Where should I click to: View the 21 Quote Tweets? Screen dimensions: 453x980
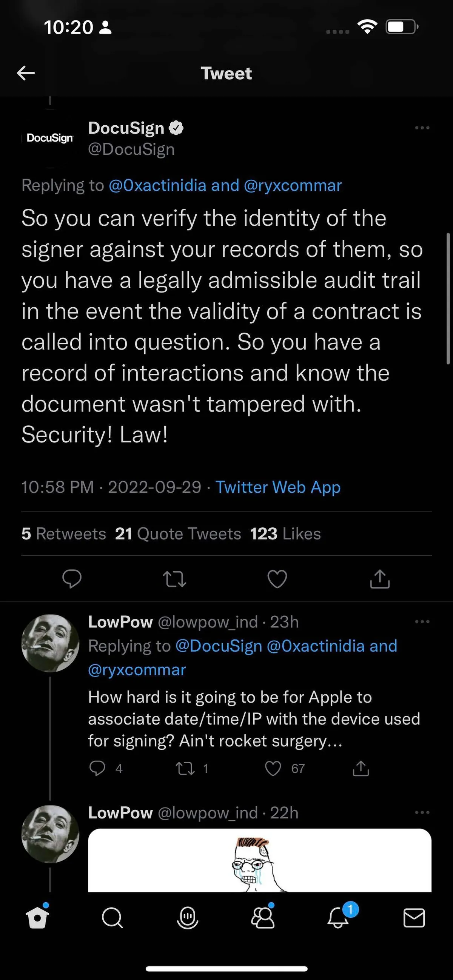click(x=178, y=533)
